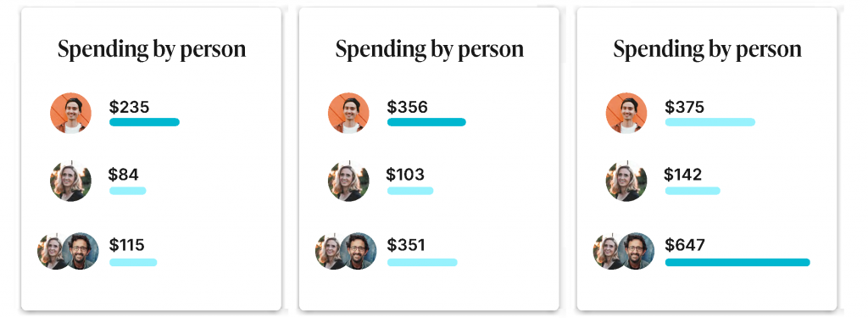Click the light blue bar under $375
The width and height of the screenshot is (868, 318).
pos(710,122)
